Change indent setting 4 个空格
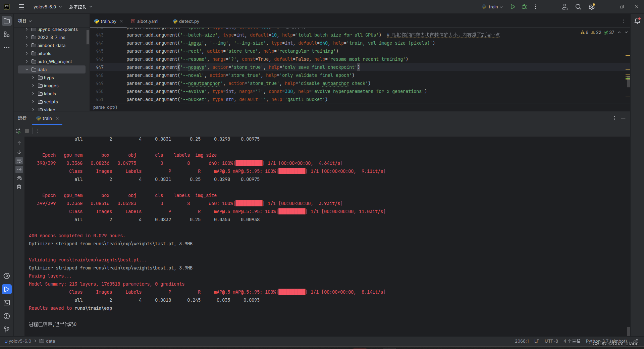This screenshot has width=644, height=349. point(572,341)
